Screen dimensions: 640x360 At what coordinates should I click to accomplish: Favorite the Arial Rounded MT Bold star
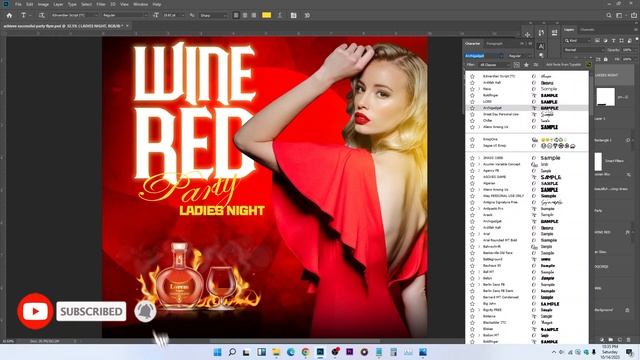click(472, 240)
